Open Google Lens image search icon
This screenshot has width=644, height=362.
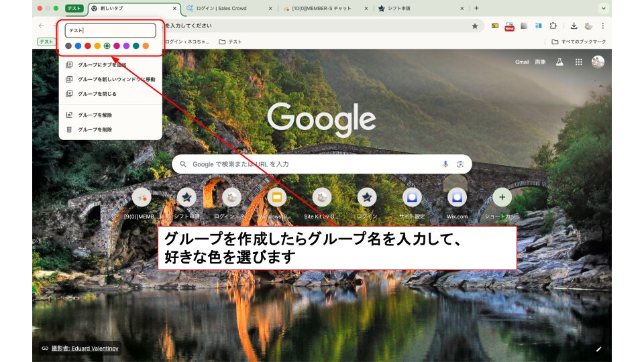point(460,164)
